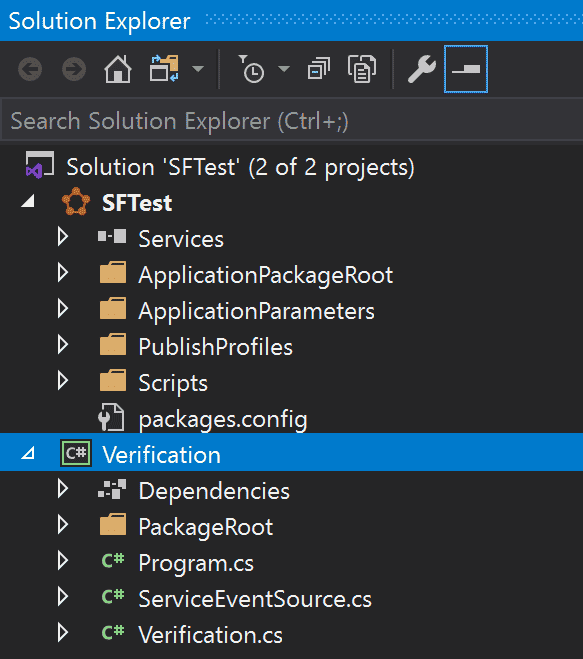Screen dimensions: 583x659
Task: Open the dropdown arrow beside Pending Changes Filter
Action: click(x=285, y=69)
